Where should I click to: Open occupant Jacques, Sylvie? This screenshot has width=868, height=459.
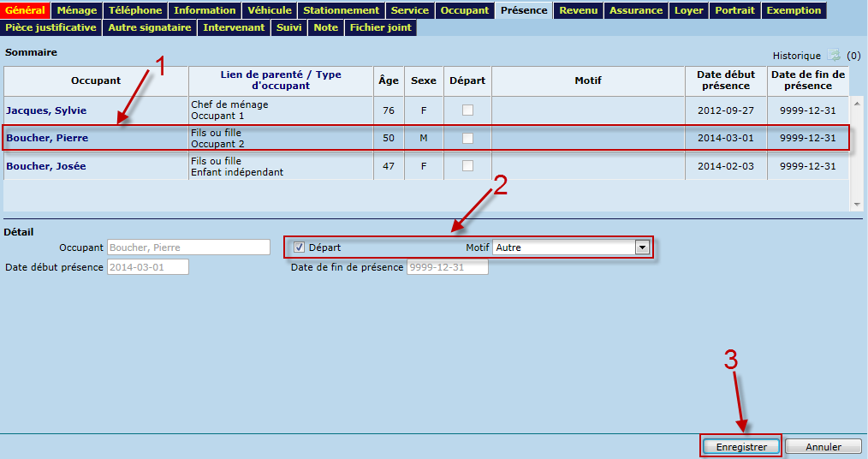tap(46, 110)
